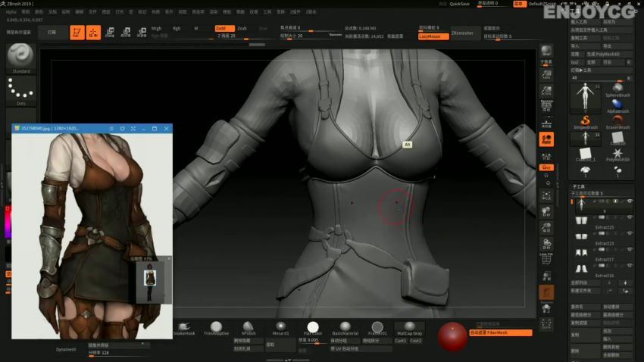The image size is (644, 362).
Task: Click the AAHalf shelf icon
Action: coord(546,91)
